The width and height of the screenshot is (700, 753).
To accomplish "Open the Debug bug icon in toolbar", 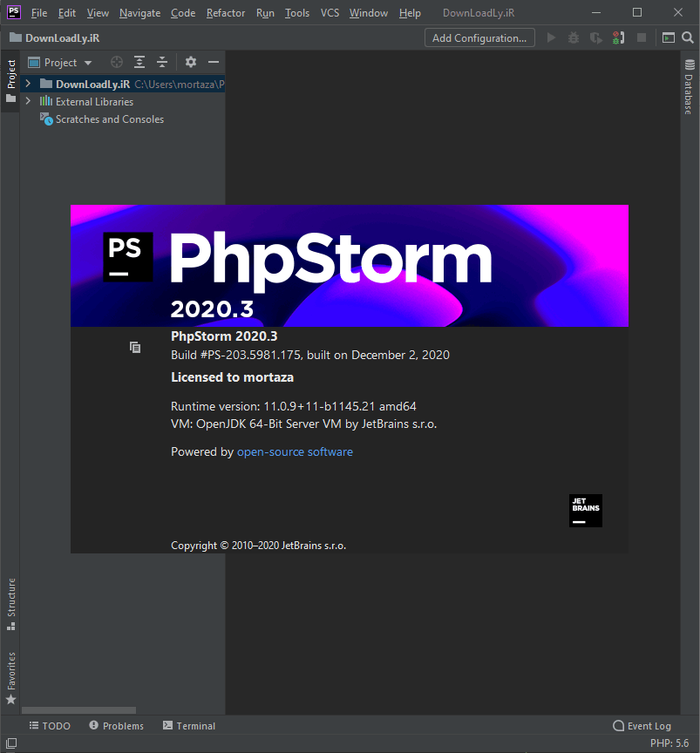I will [x=573, y=37].
